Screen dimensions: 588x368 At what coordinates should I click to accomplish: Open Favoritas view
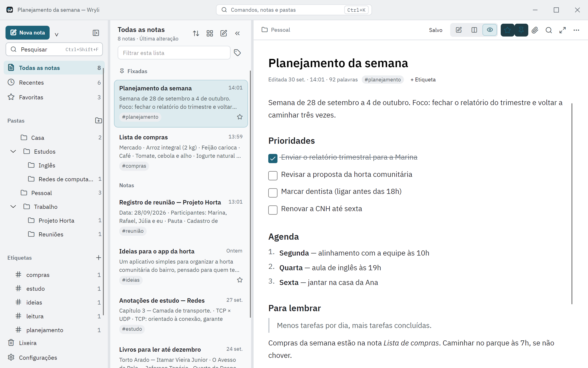[x=54, y=97]
